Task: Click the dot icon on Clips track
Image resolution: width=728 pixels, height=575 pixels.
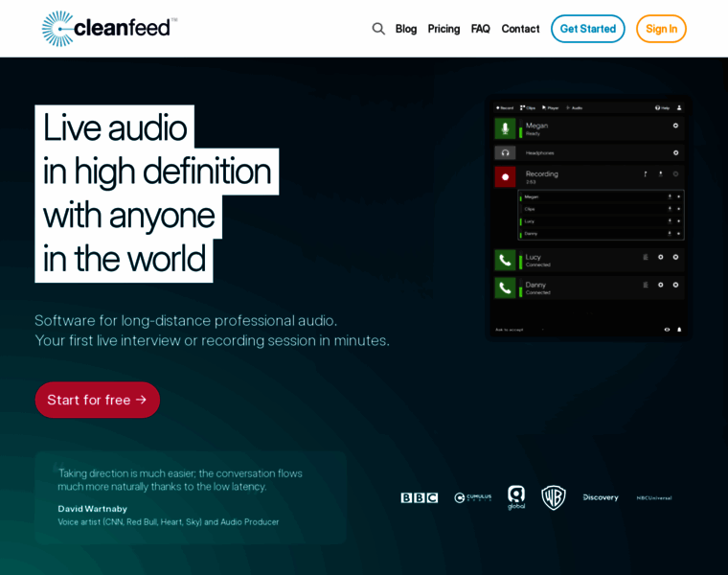Action: click(x=679, y=209)
